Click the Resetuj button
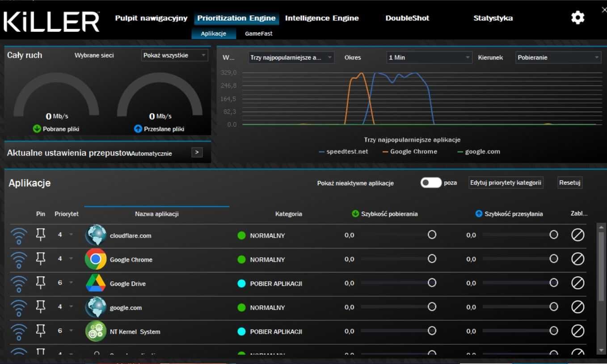607x364 pixels. (570, 183)
